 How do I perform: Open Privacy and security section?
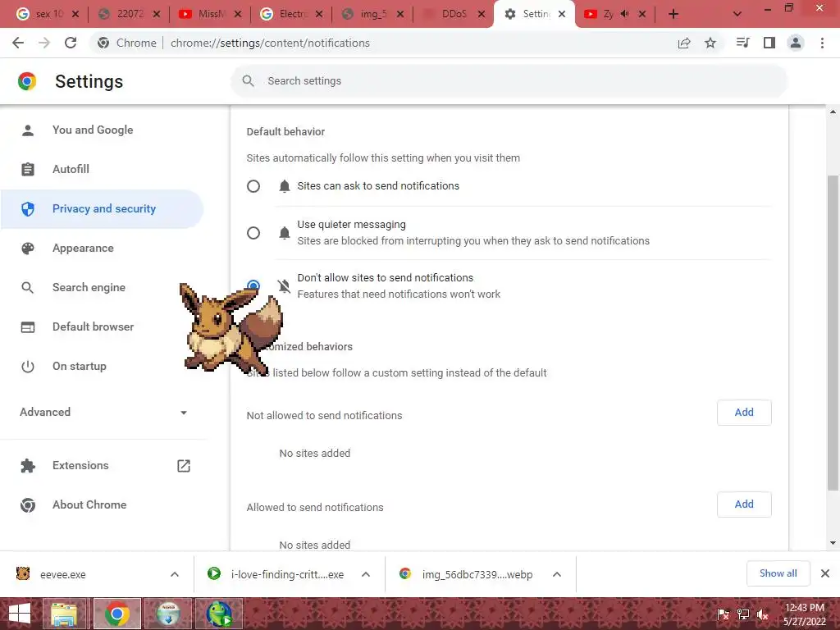tap(103, 209)
